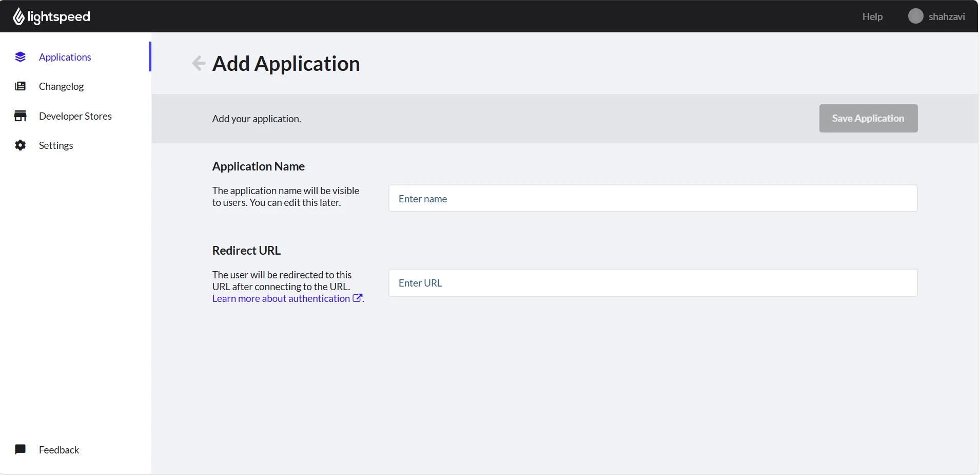The height and width of the screenshot is (475, 980).
Task: Click Help in the top bar
Action: 872,16
